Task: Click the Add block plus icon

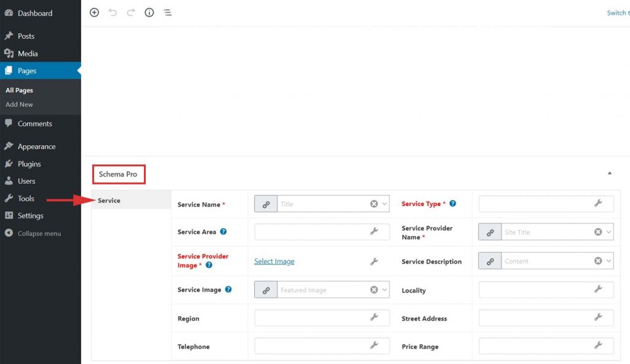Action: point(94,12)
